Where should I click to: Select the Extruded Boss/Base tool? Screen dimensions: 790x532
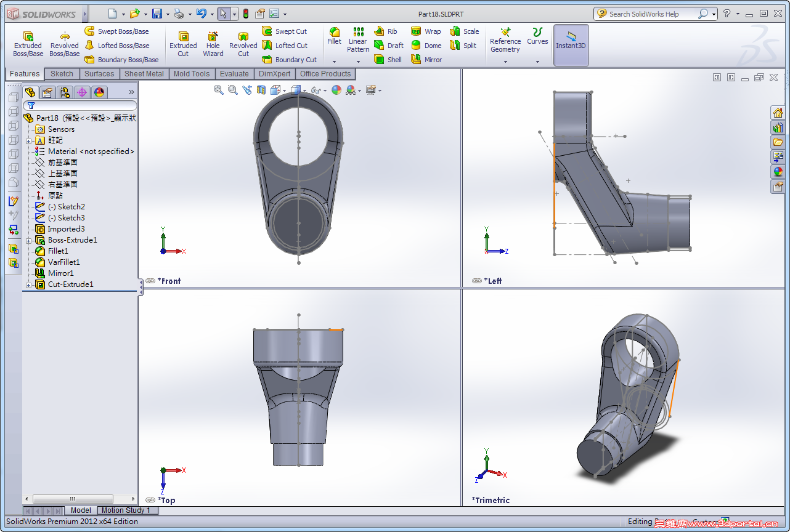point(28,44)
